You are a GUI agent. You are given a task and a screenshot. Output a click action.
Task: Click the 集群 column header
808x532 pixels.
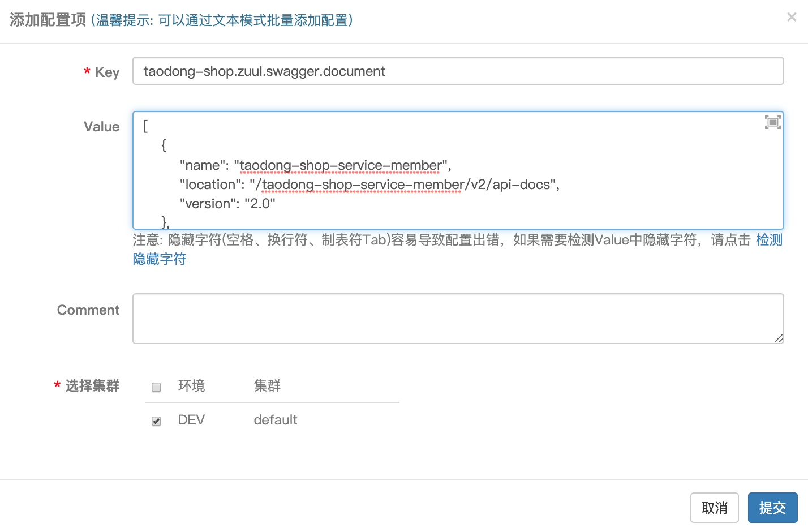[267, 386]
